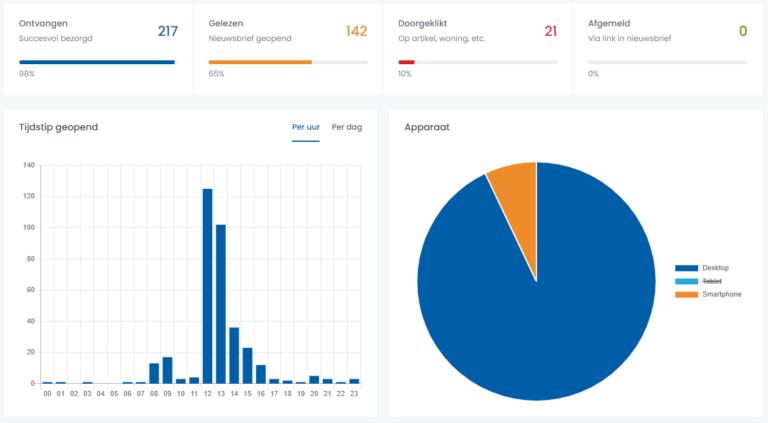768x423 pixels.
Task: Click the Ontvangen blue progress bar
Action: tap(96, 62)
